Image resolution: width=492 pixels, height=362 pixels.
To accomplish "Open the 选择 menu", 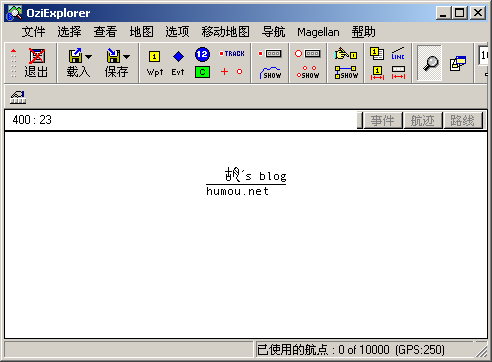I will (x=69, y=32).
